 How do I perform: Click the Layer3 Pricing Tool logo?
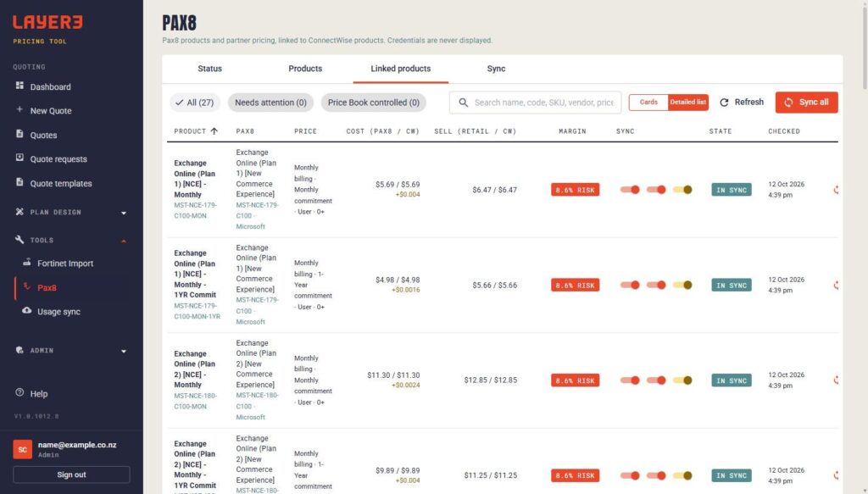[x=47, y=29]
